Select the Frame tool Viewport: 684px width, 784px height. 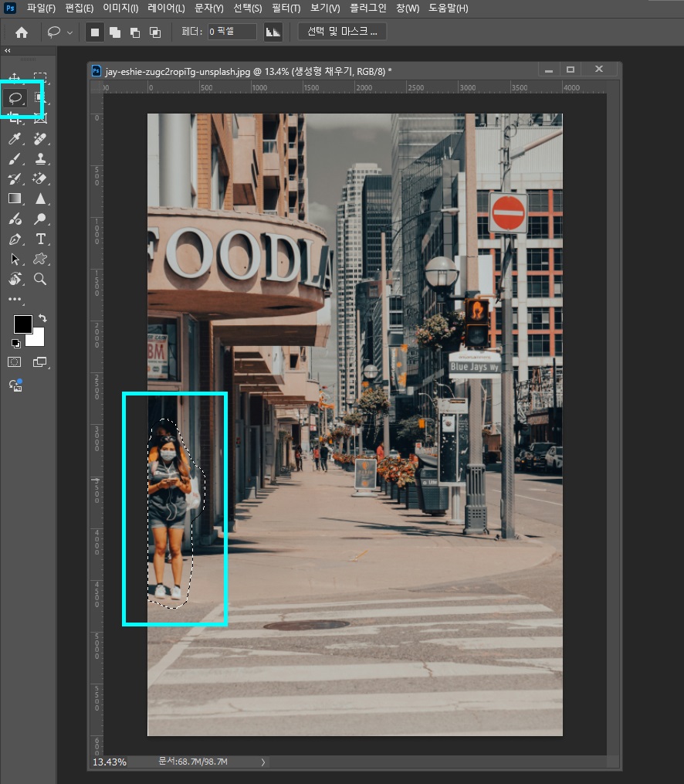pos(40,118)
